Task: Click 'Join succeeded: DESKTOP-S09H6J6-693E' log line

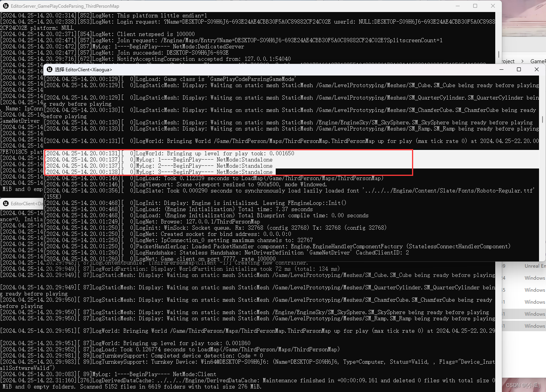Action: pyautogui.click(x=115, y=53)
